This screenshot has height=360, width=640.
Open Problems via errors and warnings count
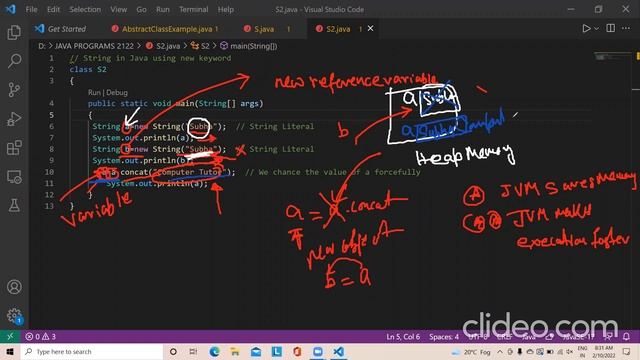[41, 337]
